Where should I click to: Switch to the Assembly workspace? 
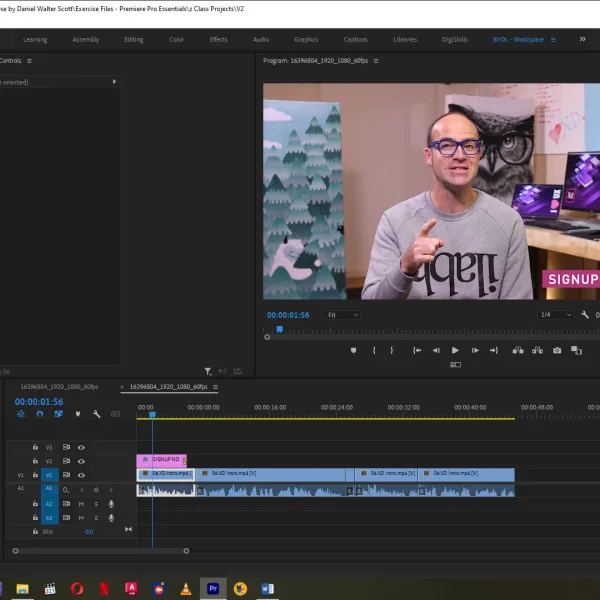tap(86, 39)
